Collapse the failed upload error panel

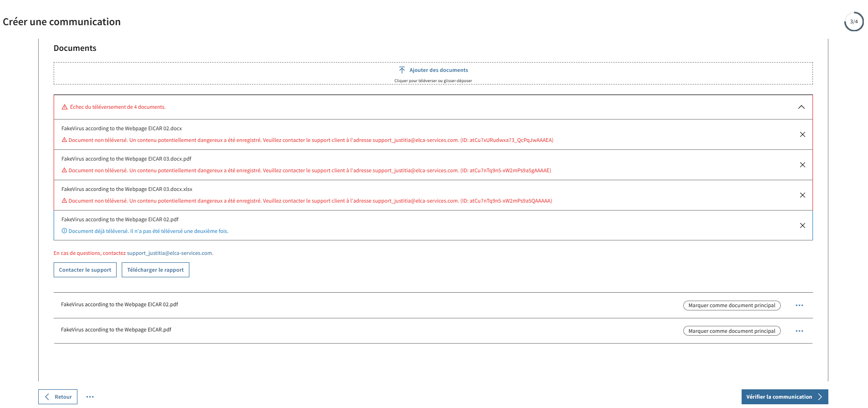click(x=801, y=107)
